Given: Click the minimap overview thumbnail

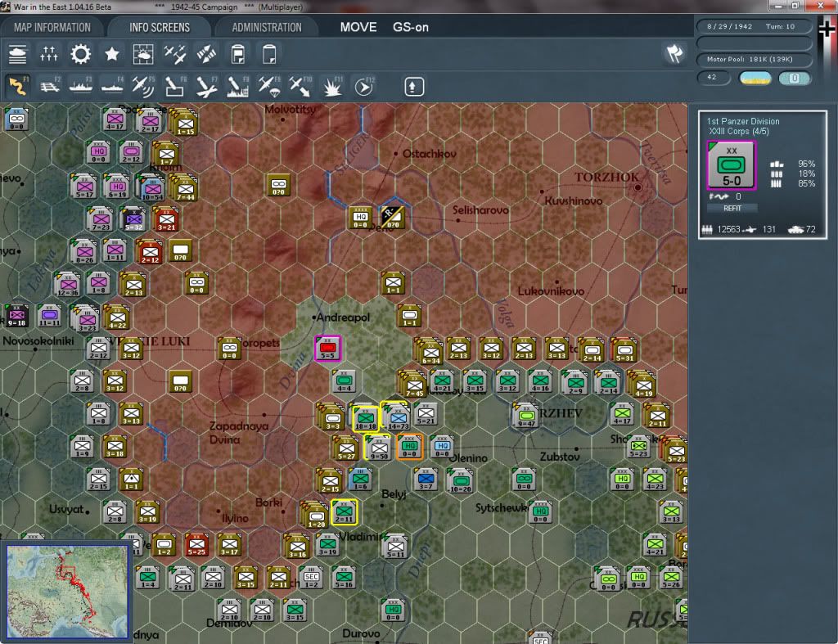Looking at the screenshot, I should 67,591.
